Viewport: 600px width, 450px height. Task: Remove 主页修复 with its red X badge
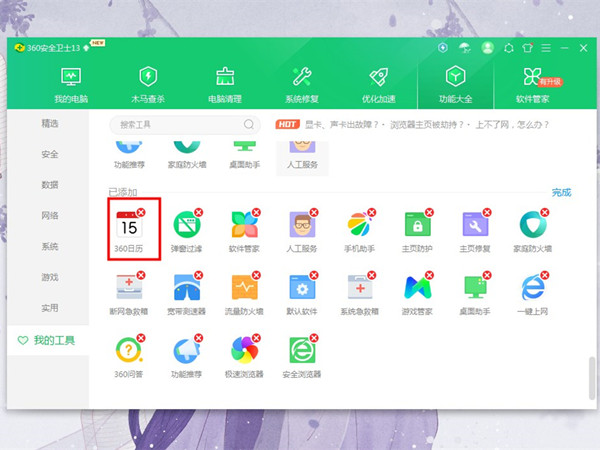coord(487,212)
